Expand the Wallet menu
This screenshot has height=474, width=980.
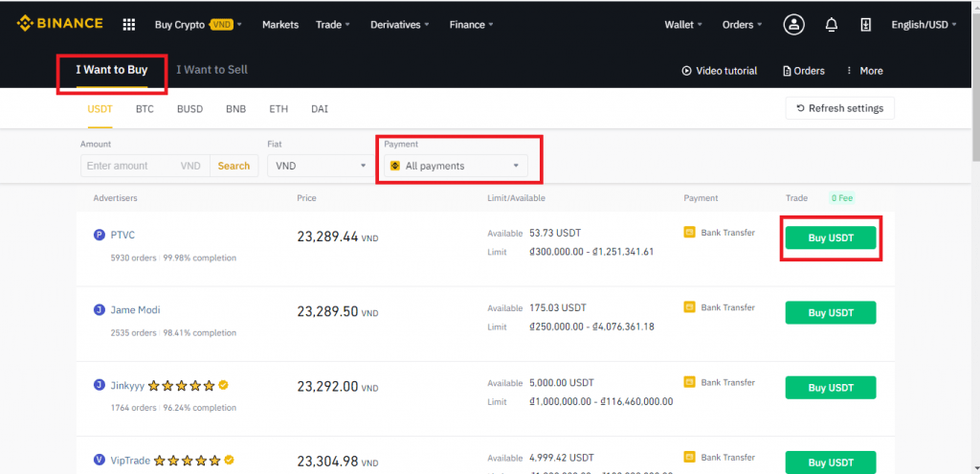tap(683, 25)
